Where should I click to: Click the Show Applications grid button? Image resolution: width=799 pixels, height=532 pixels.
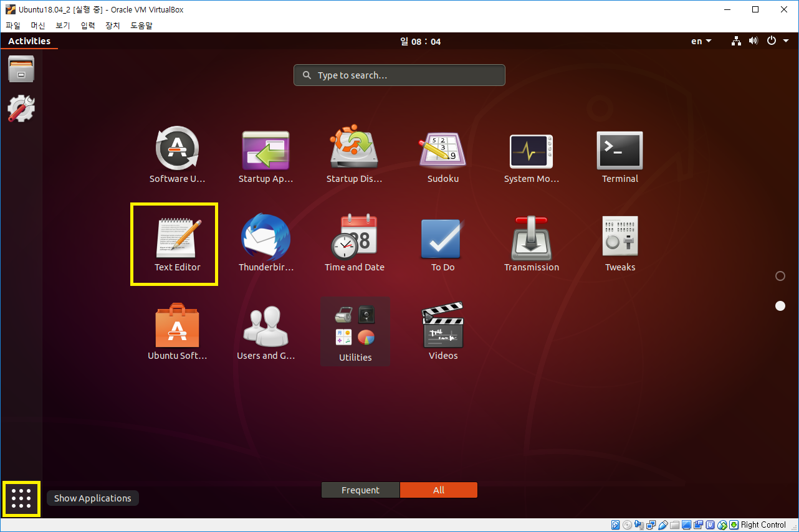click(x=21, y=498)
